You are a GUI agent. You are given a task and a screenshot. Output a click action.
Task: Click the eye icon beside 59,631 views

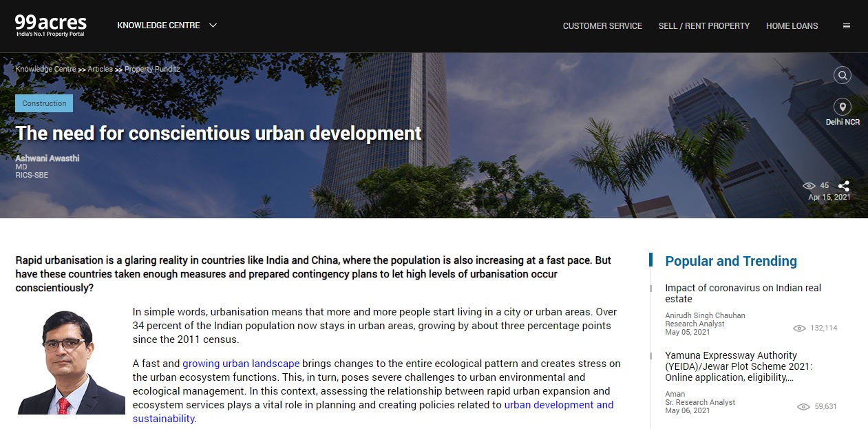click(803, 407)
